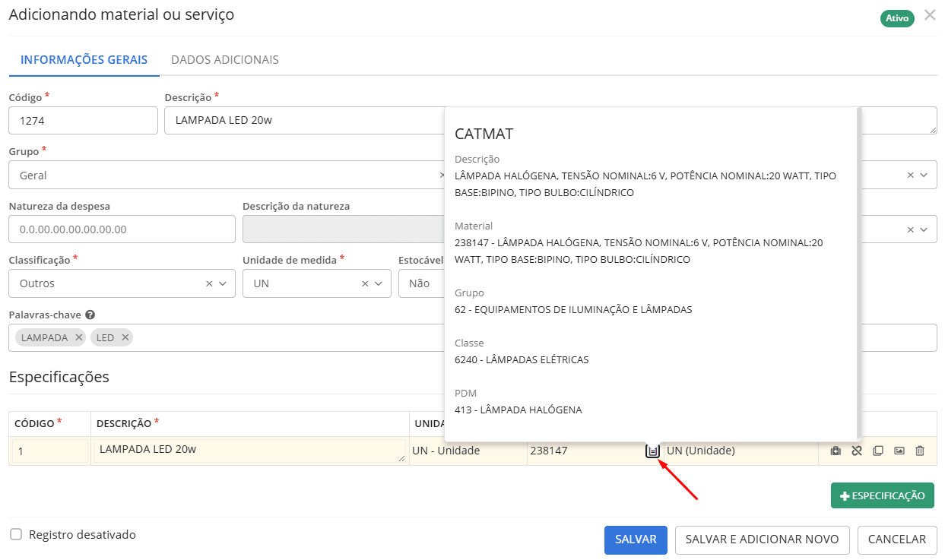Viewport: 945px width, 560px height.
Task: Clear the Classificação selection Outros
Action: [209, 283]
